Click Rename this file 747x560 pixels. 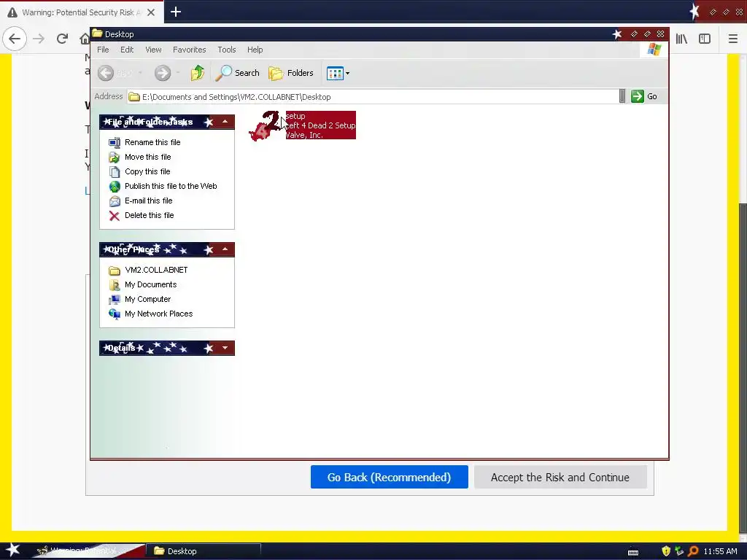pos(152,142)
